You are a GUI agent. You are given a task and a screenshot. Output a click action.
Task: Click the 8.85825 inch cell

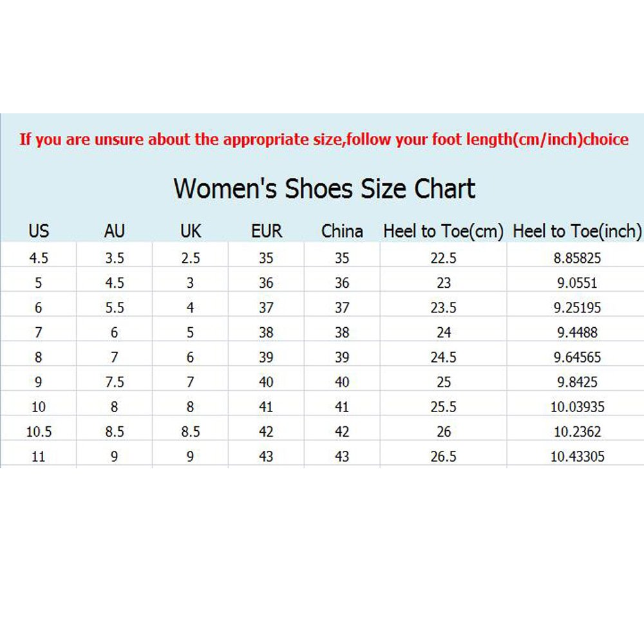coord(577,258)
